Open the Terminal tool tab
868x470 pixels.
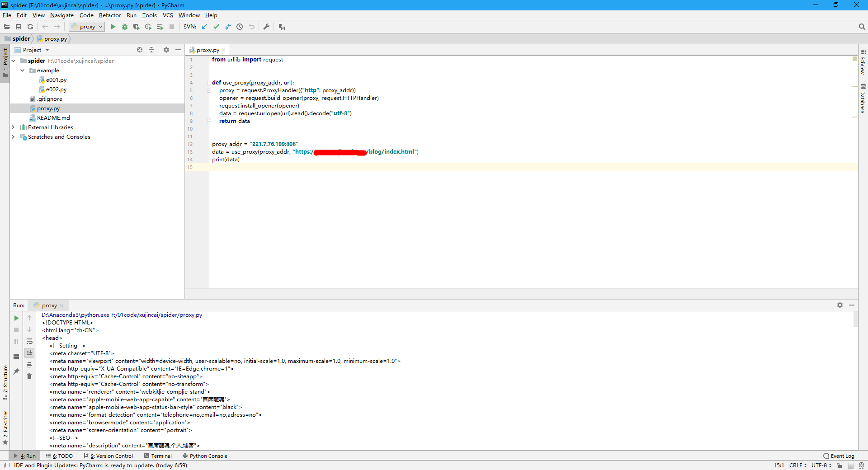click(158, 456)
